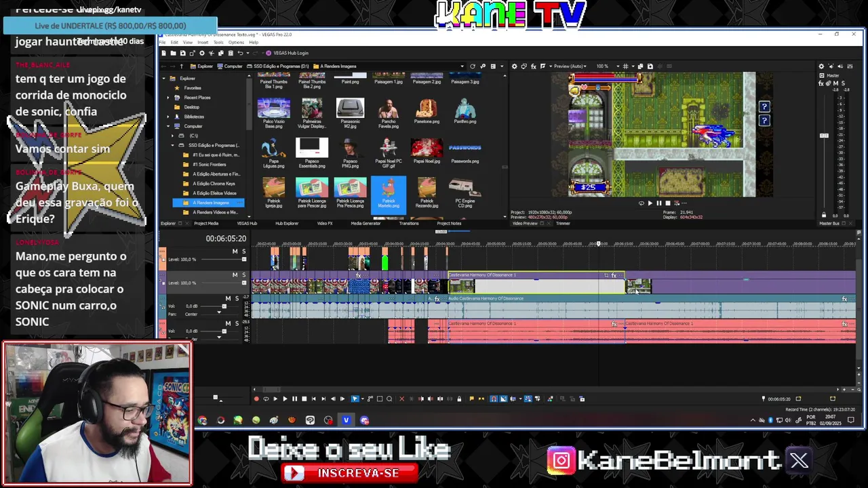
Task: Play from start in timeline transport bar
Action: (x=275, y=399)
